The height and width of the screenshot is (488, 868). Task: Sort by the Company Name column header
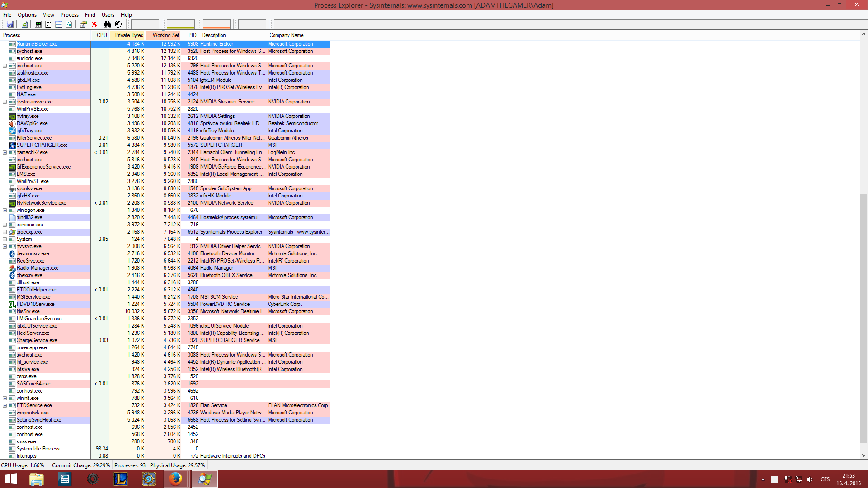pyautogui.click(x=298, y=35)
